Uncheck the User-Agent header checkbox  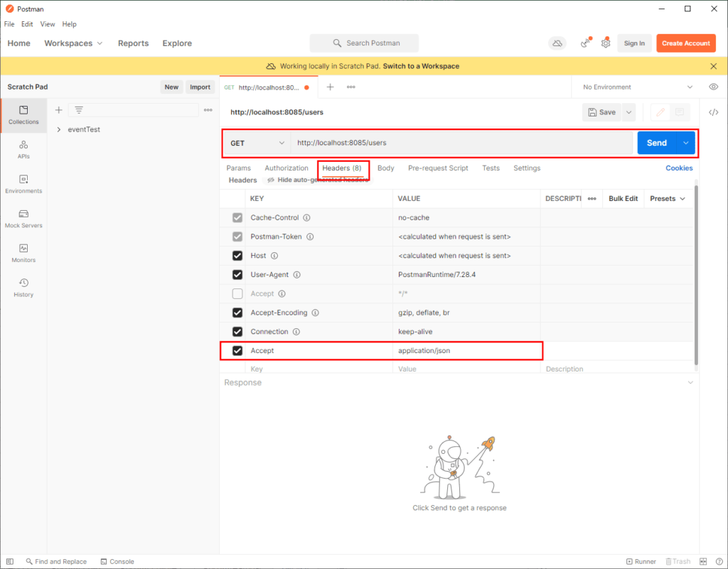coord(237,274)
